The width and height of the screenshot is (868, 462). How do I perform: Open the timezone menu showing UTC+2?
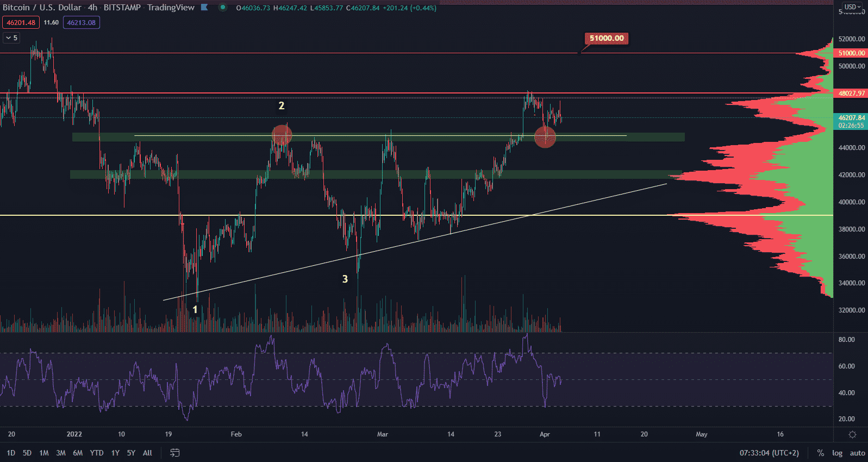click(769, 453)
